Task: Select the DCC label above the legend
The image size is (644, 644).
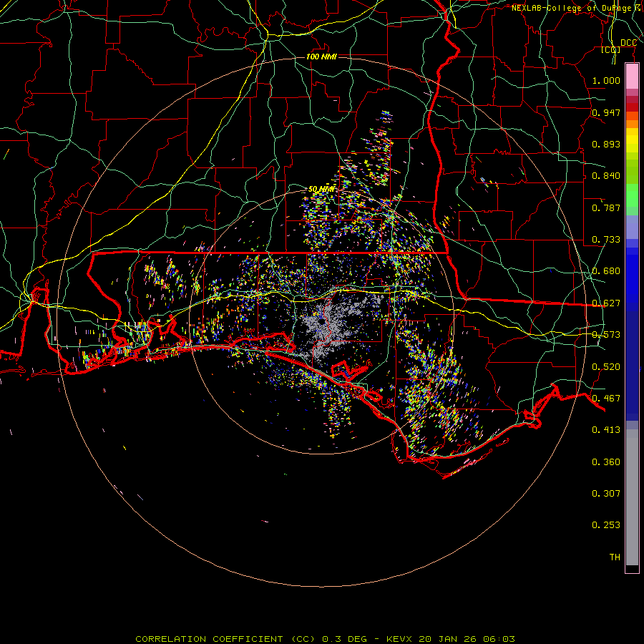Action: 628,43
